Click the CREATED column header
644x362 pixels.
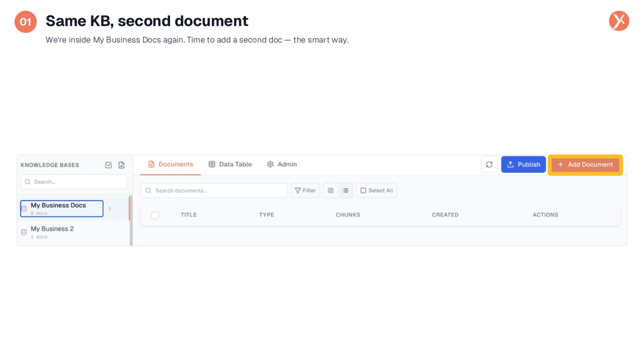point(445,215)
